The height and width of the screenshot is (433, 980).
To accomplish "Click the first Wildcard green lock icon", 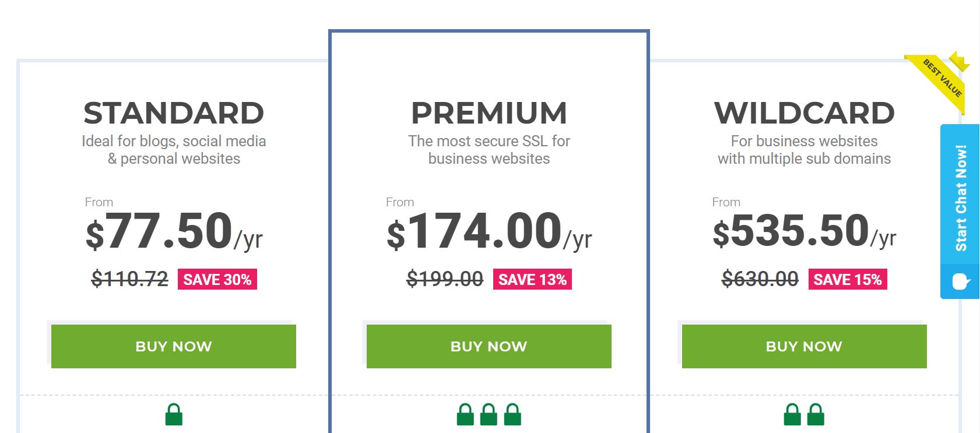I will tap(792, 414).
